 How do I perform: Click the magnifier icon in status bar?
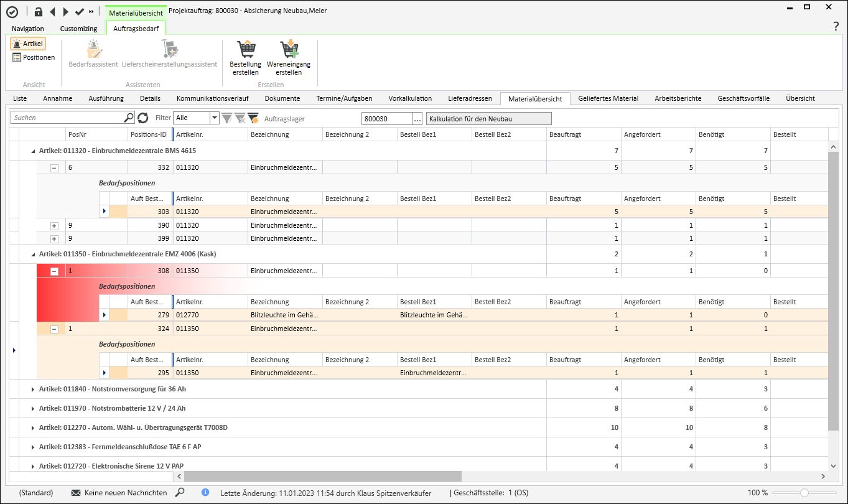click(180, 492)
